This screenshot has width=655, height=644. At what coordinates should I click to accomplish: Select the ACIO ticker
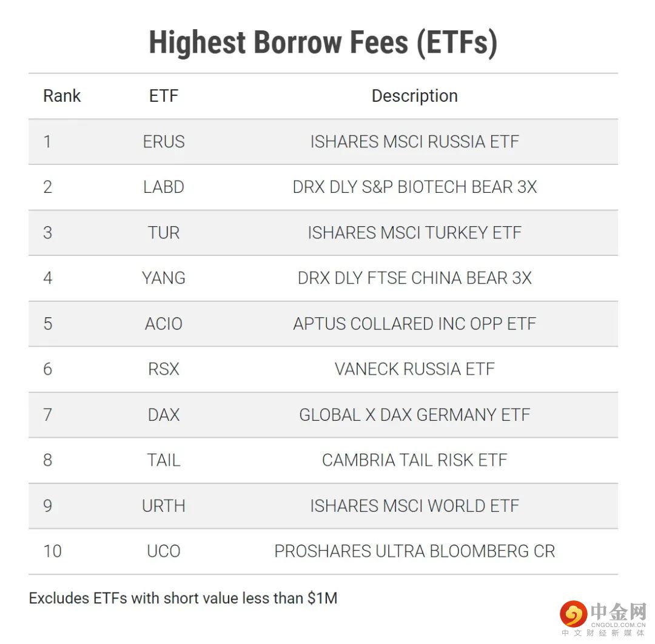pos(164,323)
